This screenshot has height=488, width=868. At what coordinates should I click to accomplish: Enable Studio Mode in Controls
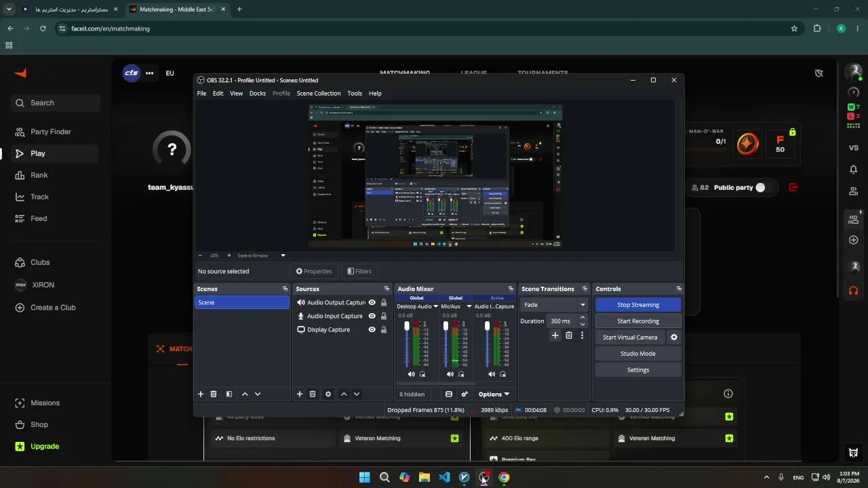coord(638,354)
